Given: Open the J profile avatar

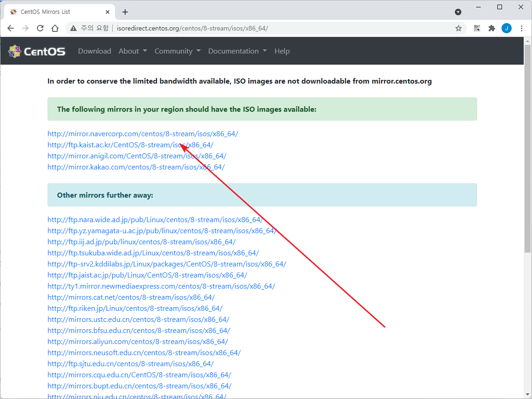Looking at the screenshot, I should click(x=507, y=29).
